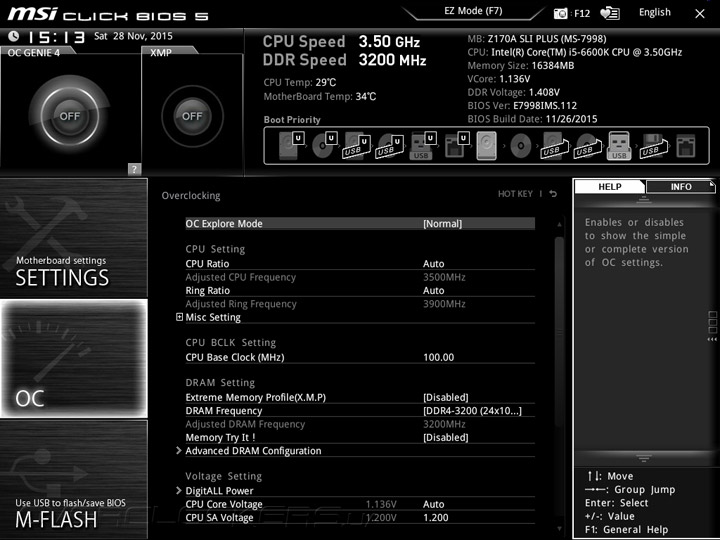
Task: Click the date Sat 28 Nov, 2015
Action: 133,36
